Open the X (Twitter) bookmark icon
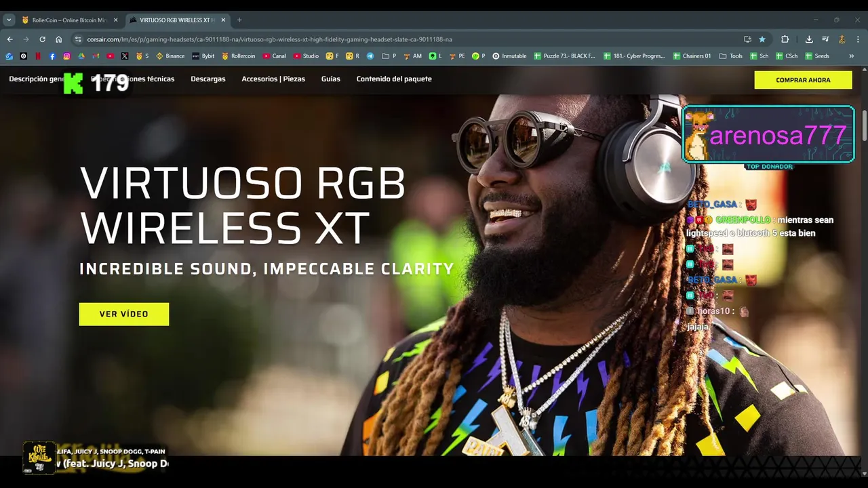The height and width of the screenshot is (488, 868). 124,56
